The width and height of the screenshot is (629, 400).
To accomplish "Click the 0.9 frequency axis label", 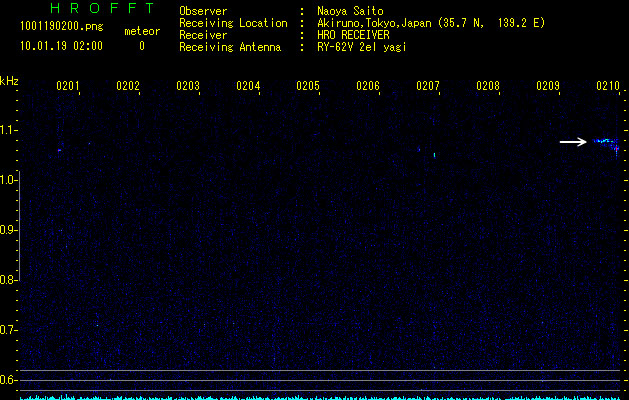I will coord(9,230).
